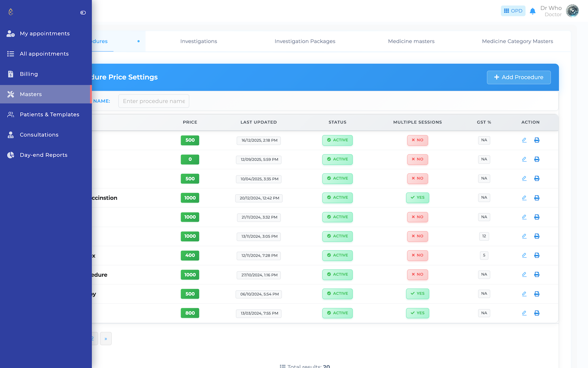This screenshot has width=588, height=368.
Task: Select the Consultations person icon in sidebar
Action: pos(10,135)
